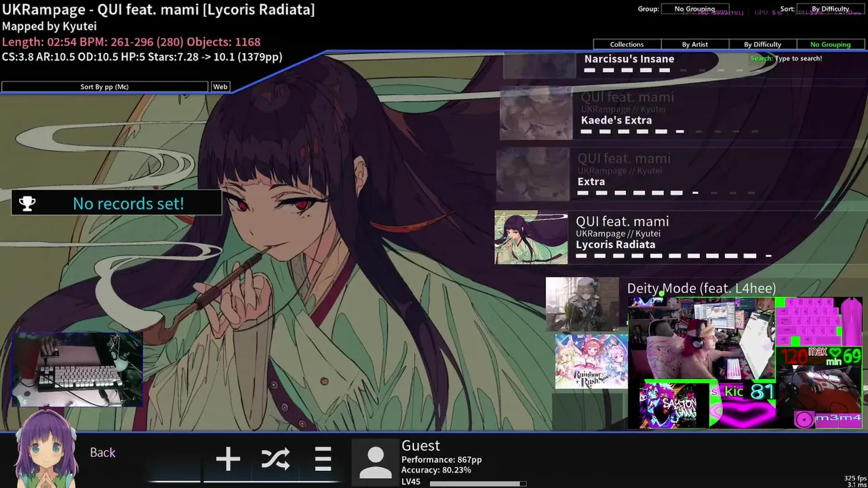
Task: Click the trophy icon beside No records set
Action: click(27, 203)
